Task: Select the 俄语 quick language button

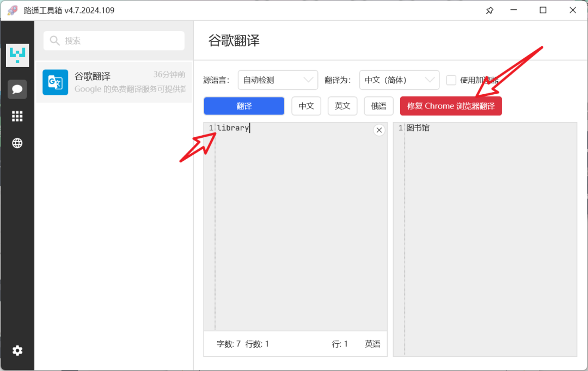Action: click(x=379, y=106)
